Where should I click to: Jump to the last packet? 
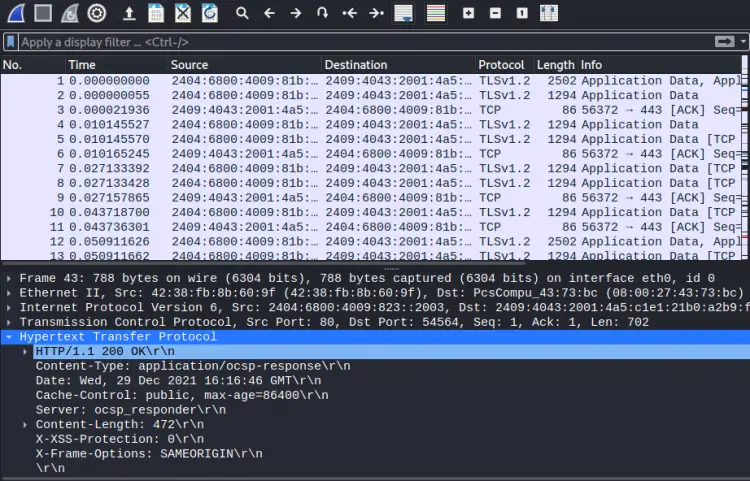click(376, 13)
